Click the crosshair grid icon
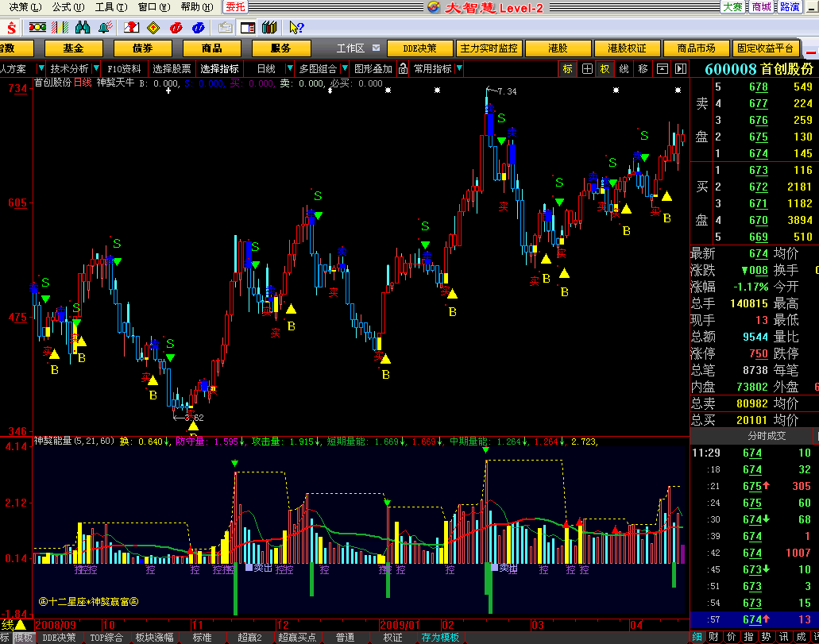This screenshot has width=819, height=644. point(587,69)
